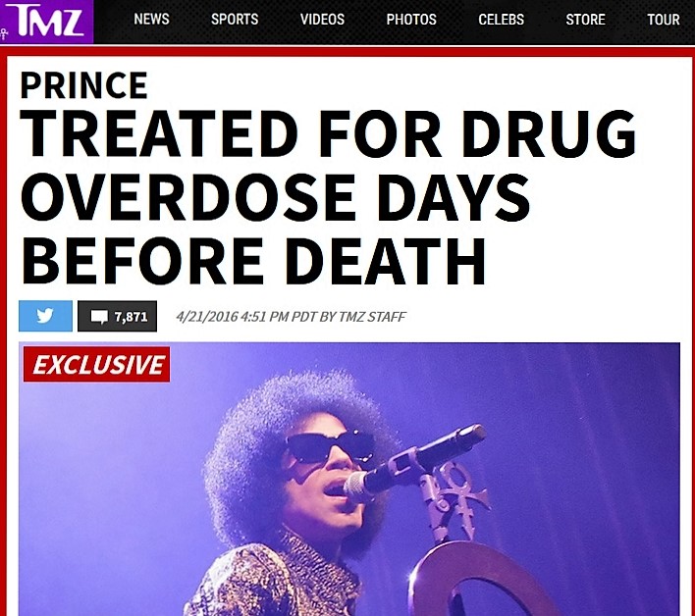This screenshot has width=695, height=616.
Task: Share the article via the Twitter bird button
Action: pos(45,316)
